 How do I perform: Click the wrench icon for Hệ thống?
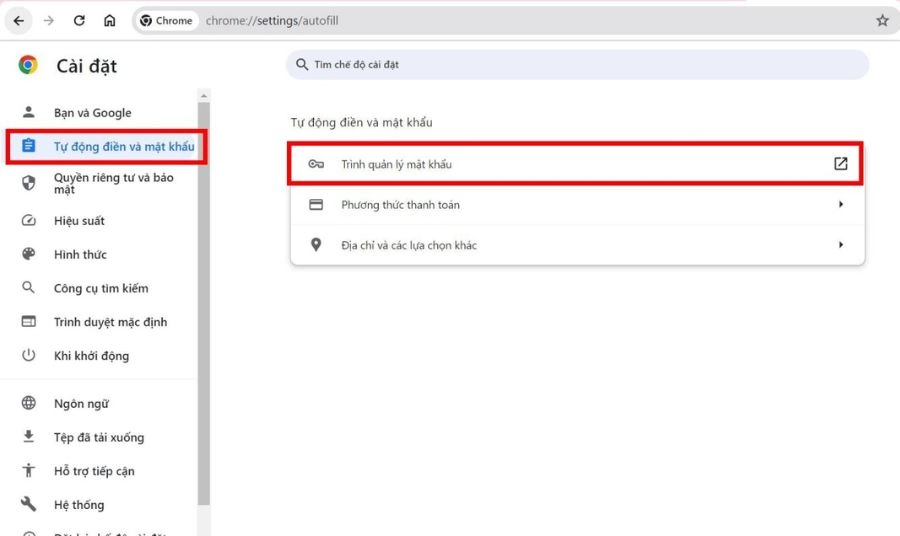[28, 504]
